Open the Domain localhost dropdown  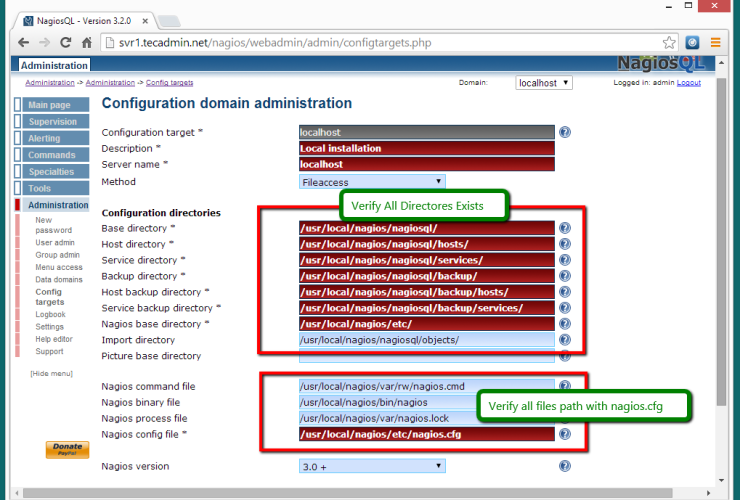544,83
